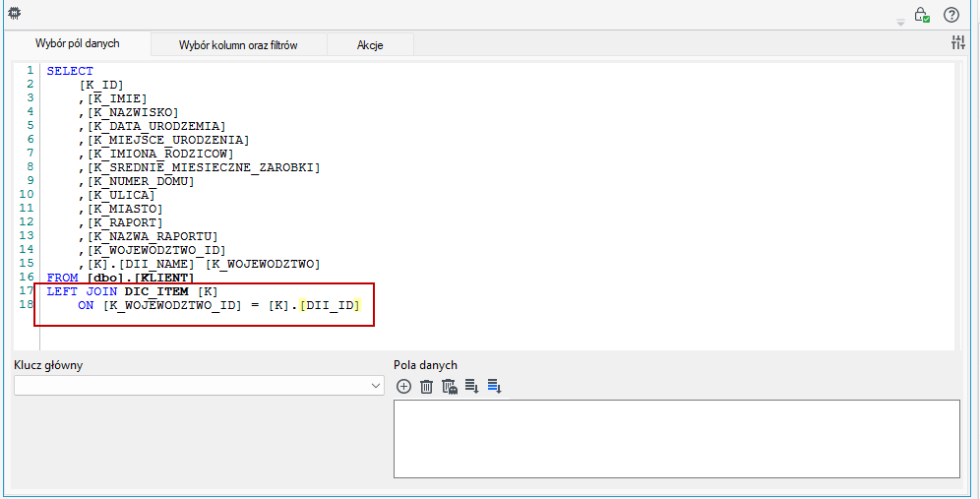Click [K_ULICA] on line 10
Viewport: 980px width, 499px height.
click(x=121, y=195)
